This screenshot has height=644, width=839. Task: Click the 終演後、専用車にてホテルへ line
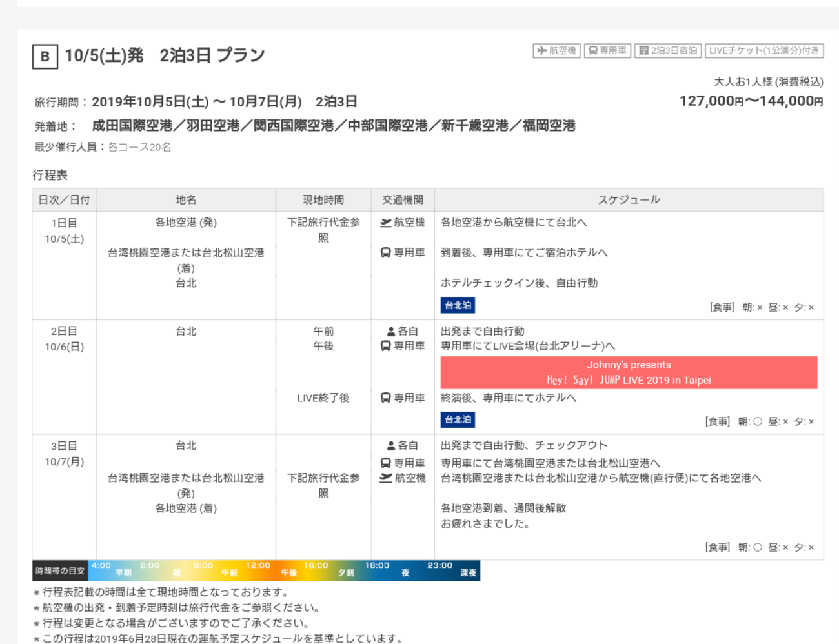click(509, 398)
